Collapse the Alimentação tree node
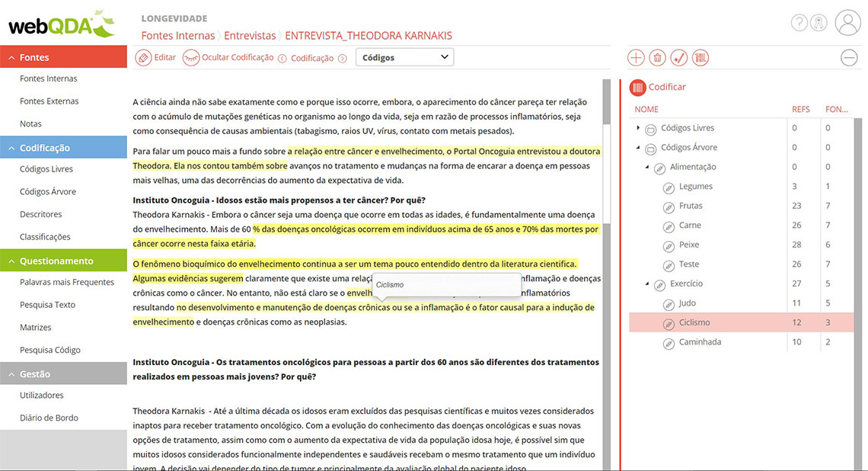Viewport: 868px width, 471px height. coord(647,167)
